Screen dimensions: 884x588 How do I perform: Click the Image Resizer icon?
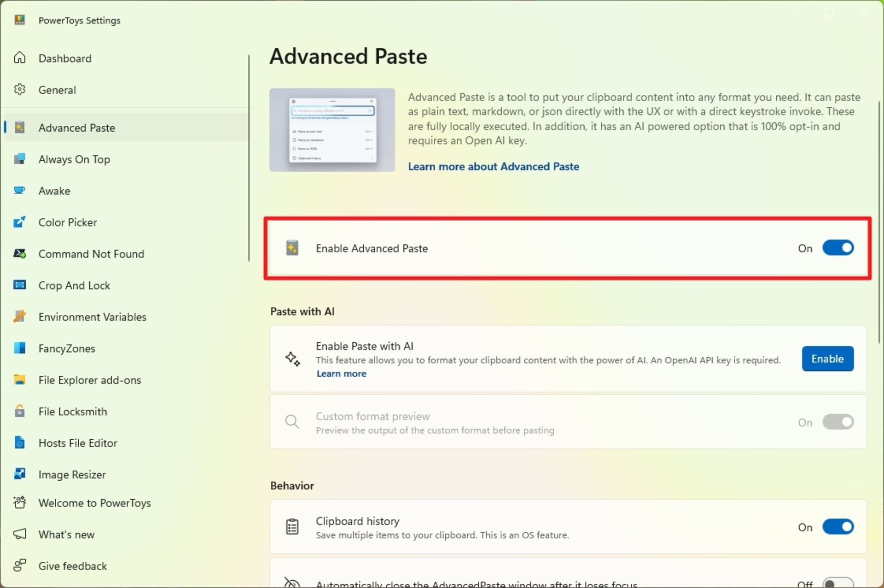point(19,474)
